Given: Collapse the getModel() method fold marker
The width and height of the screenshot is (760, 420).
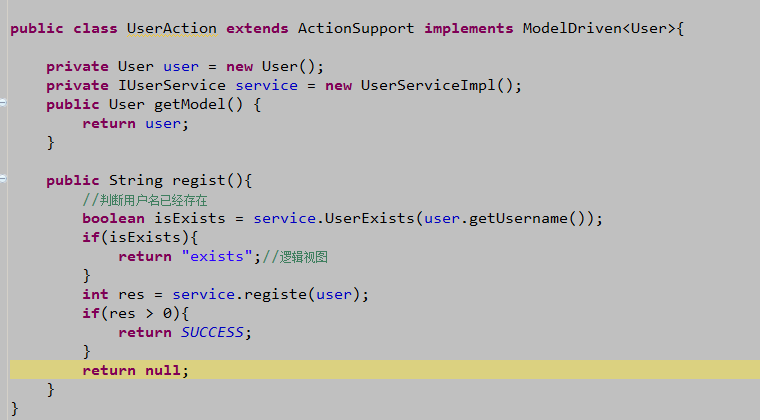Looking at the screenshot, I should coord(3,103).
